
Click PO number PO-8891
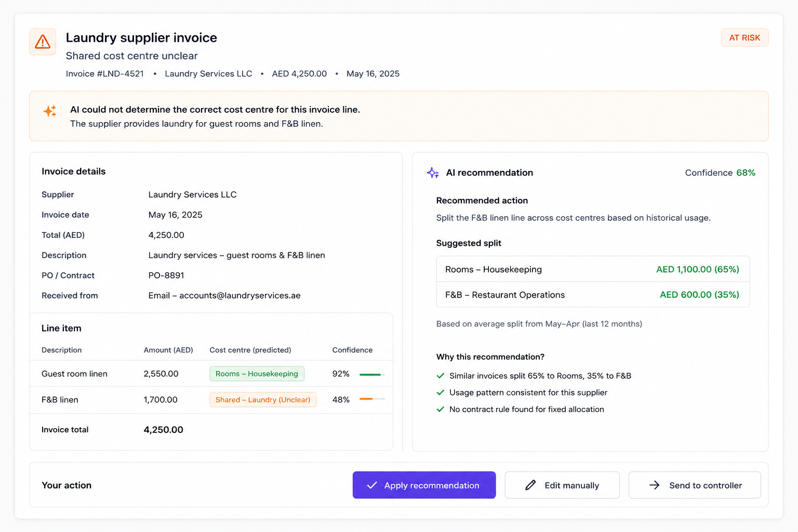click(166, 275)
